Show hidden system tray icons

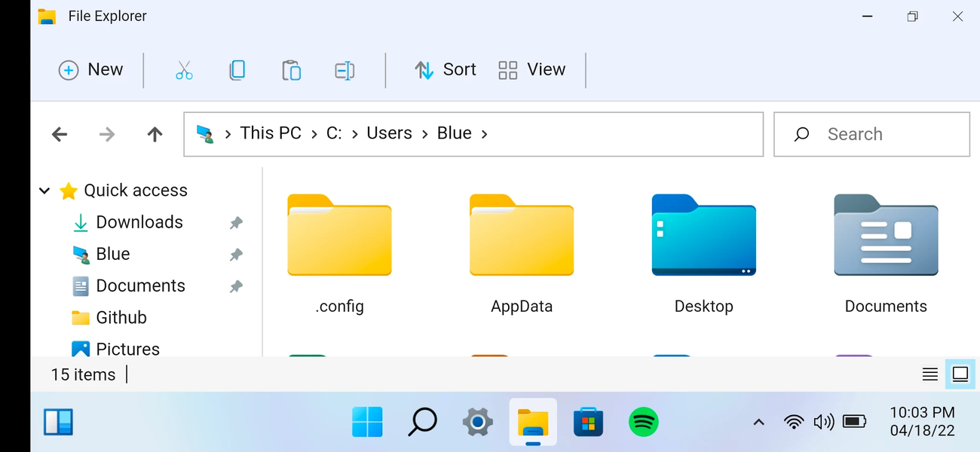click(759, 422)
